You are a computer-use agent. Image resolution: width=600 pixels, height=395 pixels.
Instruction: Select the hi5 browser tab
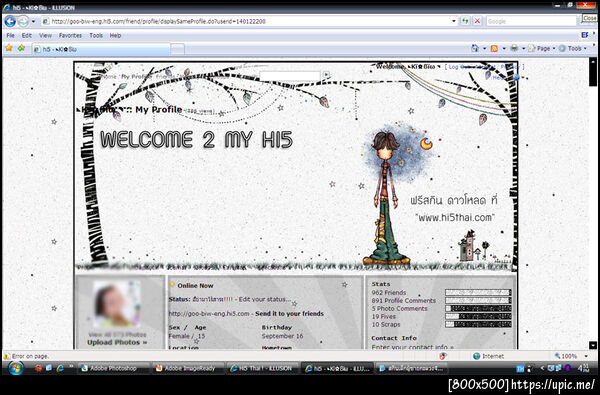pyautogui.click(x=101, y=49)
